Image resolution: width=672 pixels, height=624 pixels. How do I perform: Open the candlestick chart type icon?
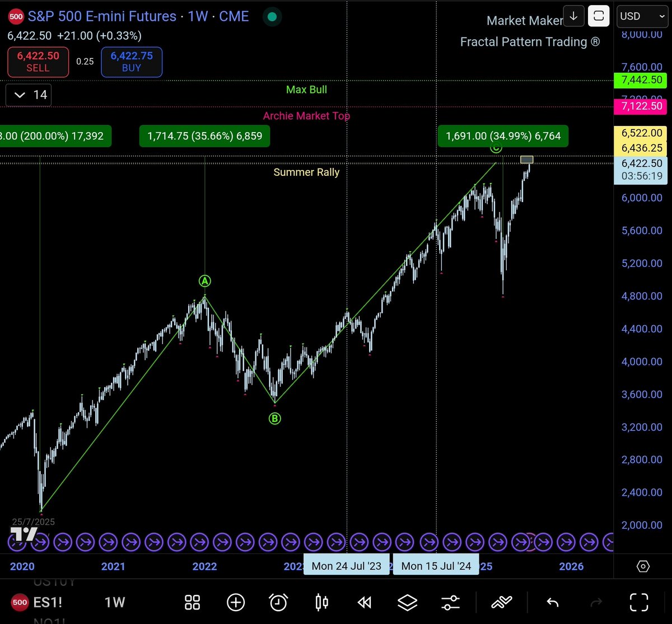(321, 602)
